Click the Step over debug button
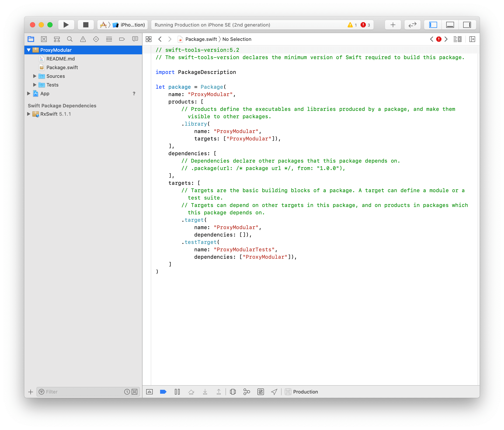The width and height of the screenshot is (504, 430). (x=191, y=392)
